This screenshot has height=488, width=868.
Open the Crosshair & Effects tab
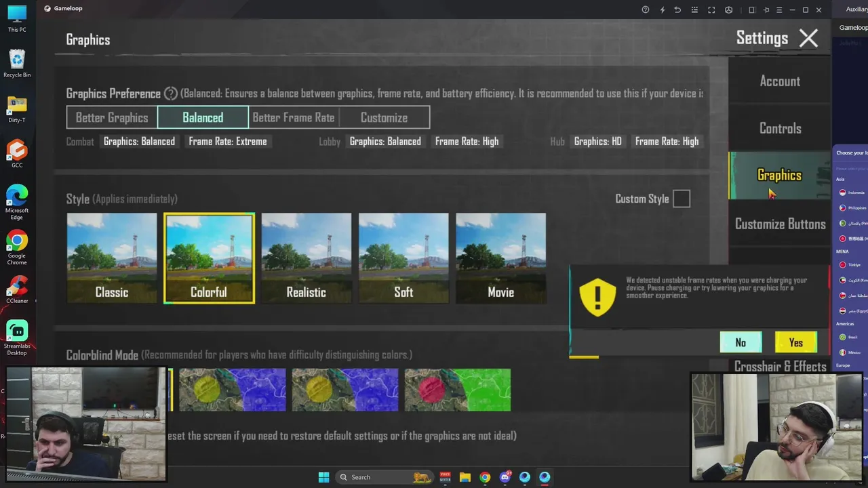click(780, 366)
